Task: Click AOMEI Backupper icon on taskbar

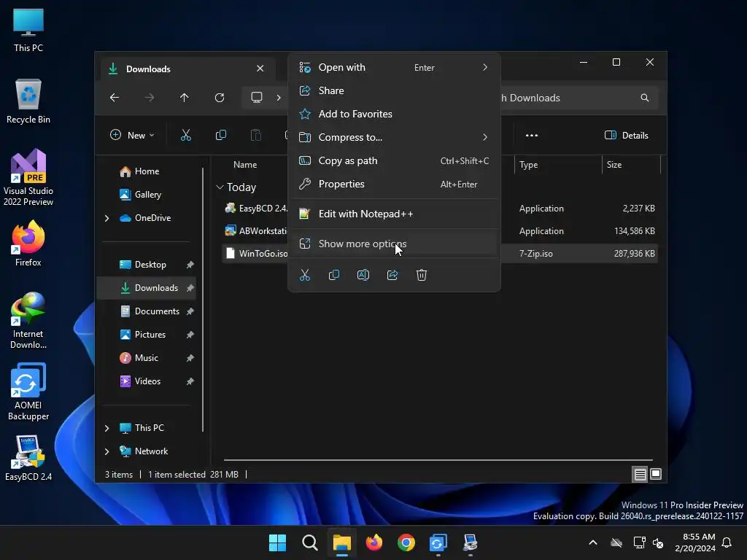Action: (x=438, y=542)
